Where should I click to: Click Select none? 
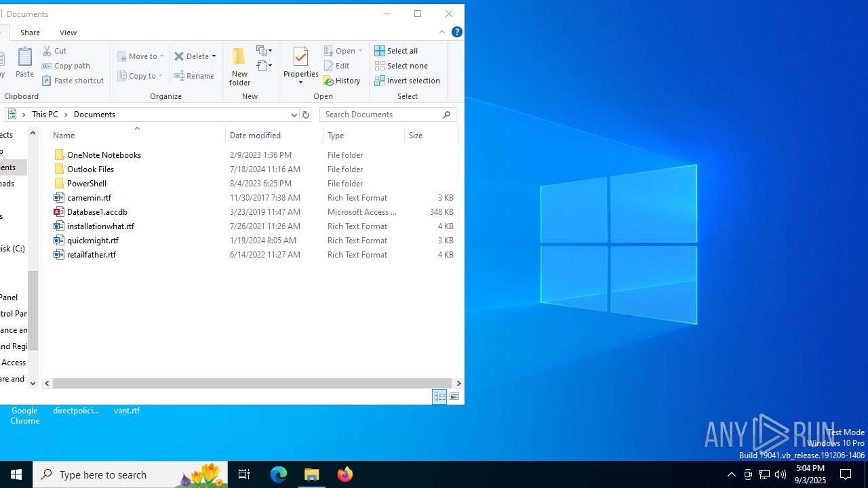[x=401, y=66]
